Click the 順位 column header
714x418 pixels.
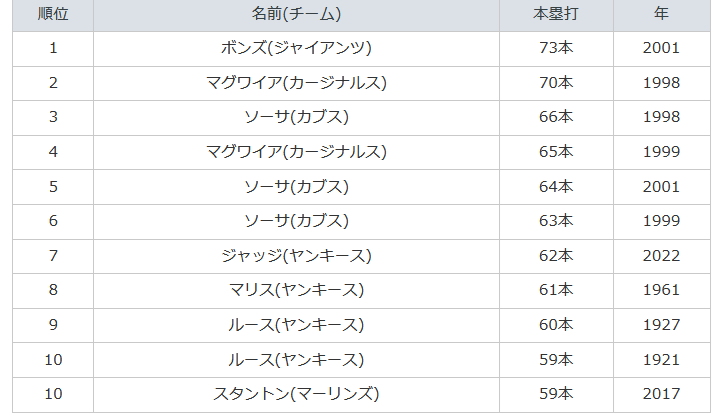click(53, 14)
